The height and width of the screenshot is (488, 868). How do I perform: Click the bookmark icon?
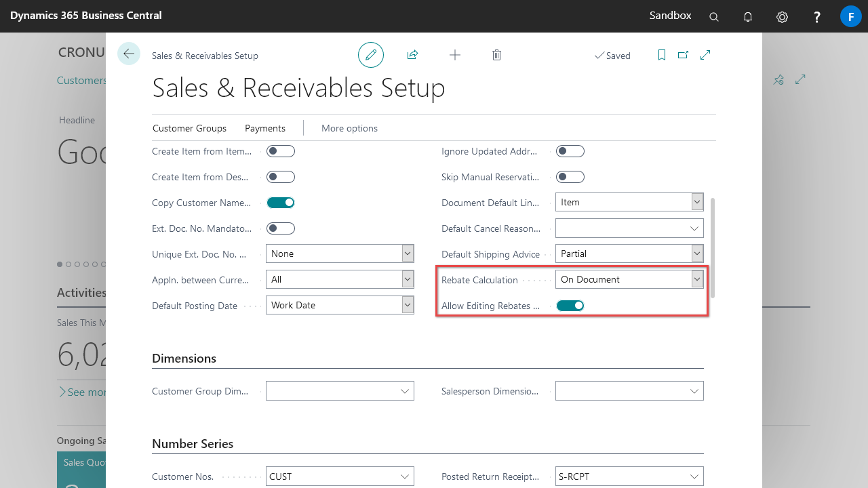pos(662,55)
